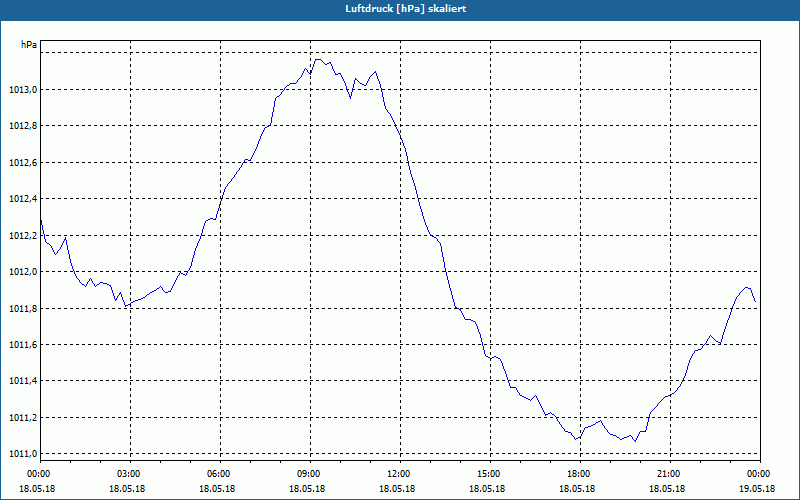Click the 18:00 time label
The image size is (800, 500).
[581, 474]
